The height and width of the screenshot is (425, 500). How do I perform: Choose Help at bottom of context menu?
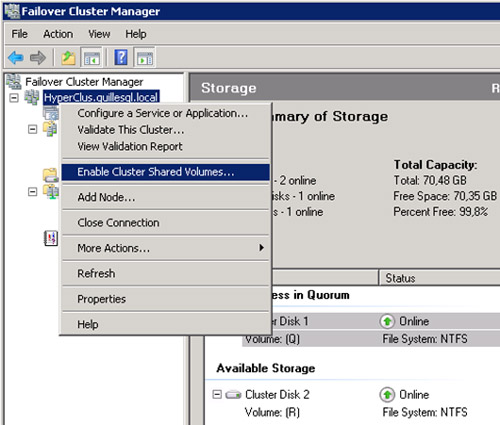point(166,324)
